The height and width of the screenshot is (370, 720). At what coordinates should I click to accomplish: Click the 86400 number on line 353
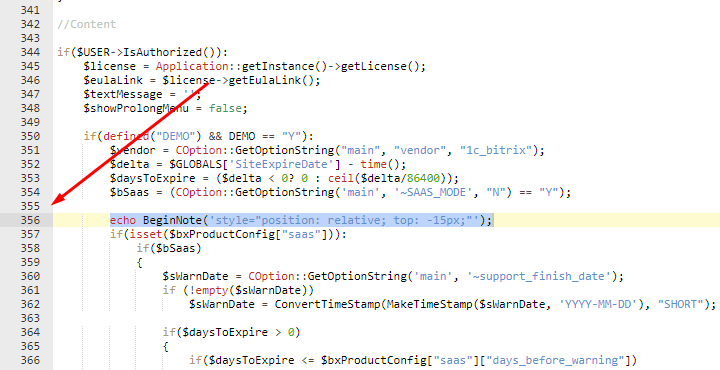pyautogui.click(x=423, y=178)
